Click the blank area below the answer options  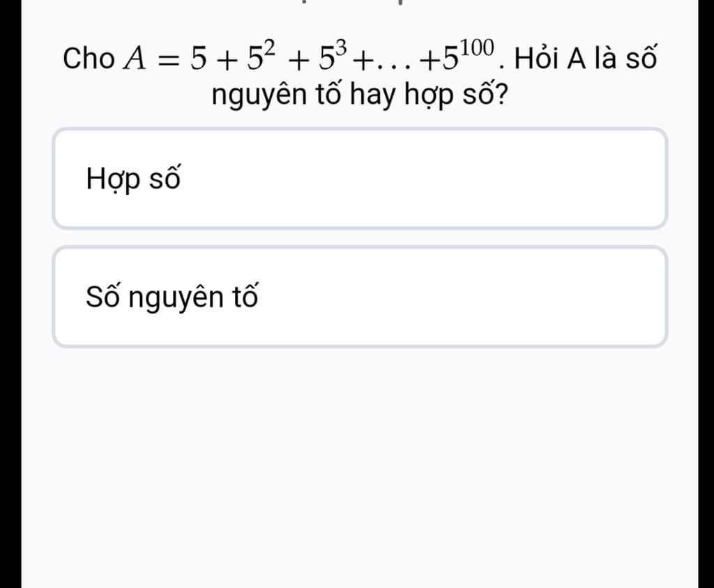360,464
